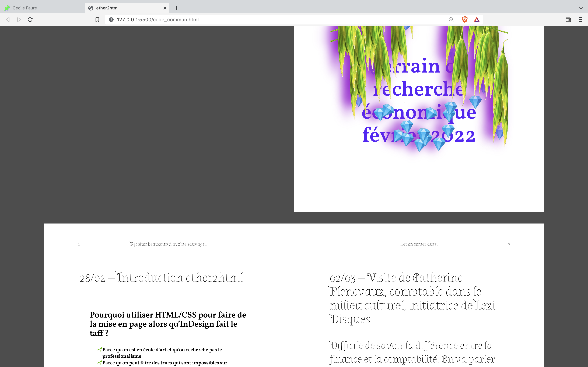Bookmark this page
This screenshot has height=367, width=588.
[x=97, y=20]
